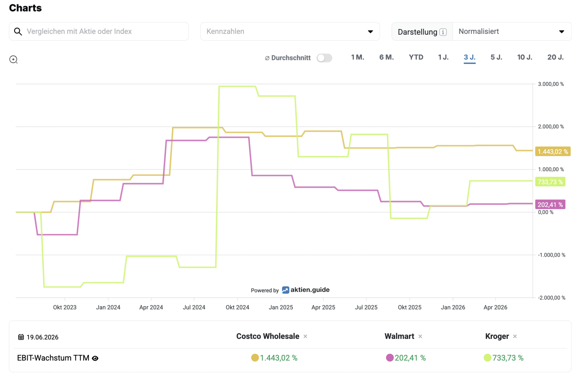Click the 733,73 % chart value badge

pos(550,182)
